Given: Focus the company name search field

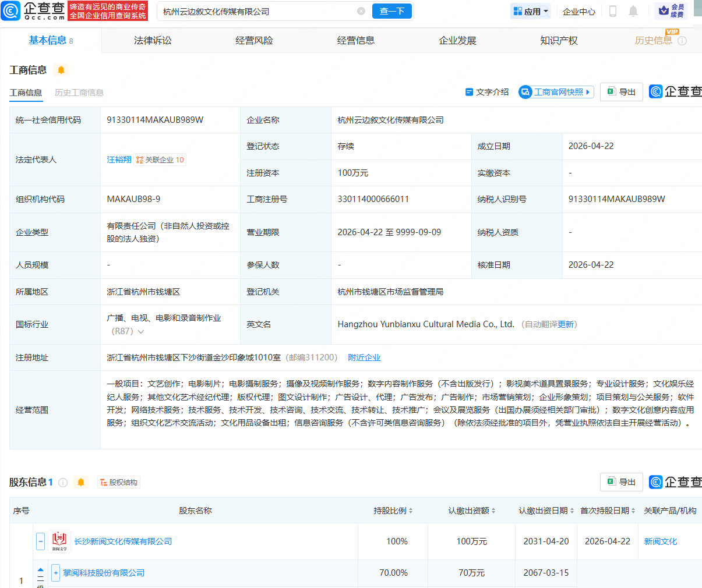Looking at the screenshot, I should click(x=259, y=11).
